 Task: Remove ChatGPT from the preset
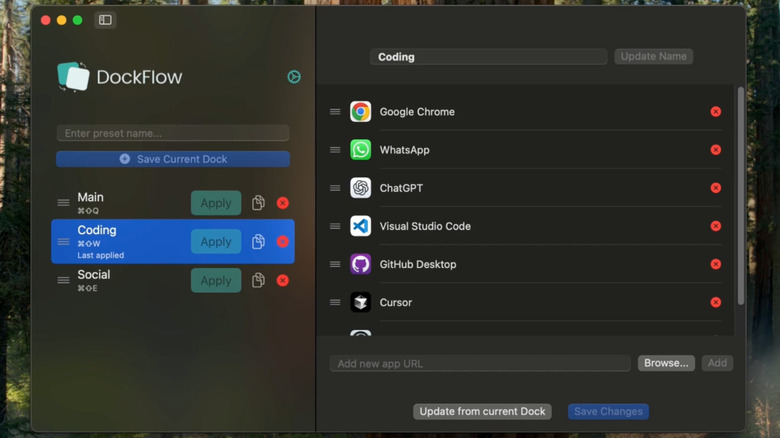click(716, 188)
